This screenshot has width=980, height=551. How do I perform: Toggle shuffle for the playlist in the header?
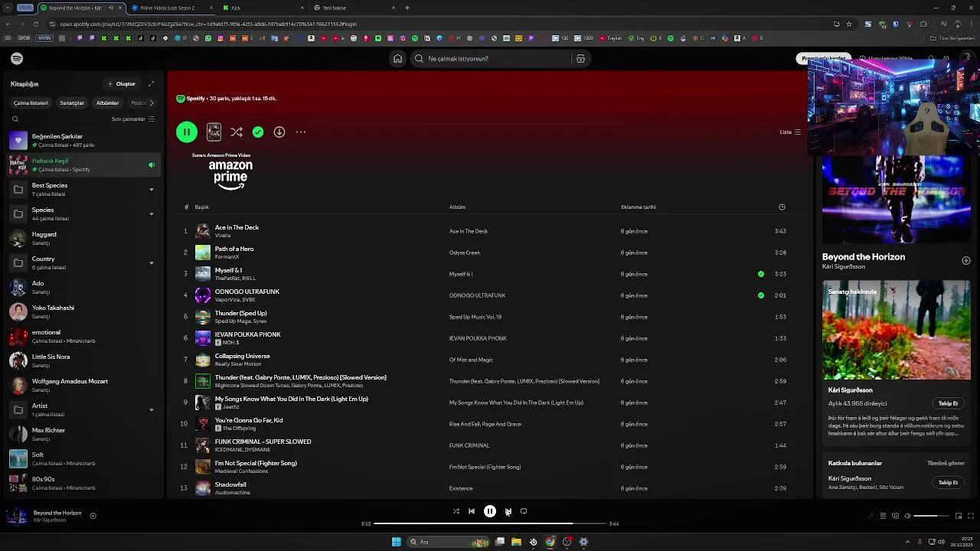(237, 132)
